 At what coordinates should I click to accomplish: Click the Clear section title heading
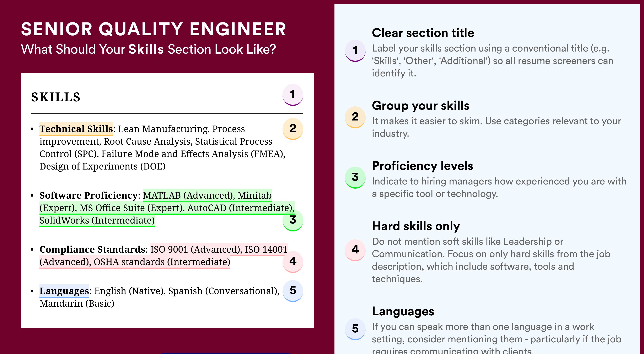coord(423,33)
